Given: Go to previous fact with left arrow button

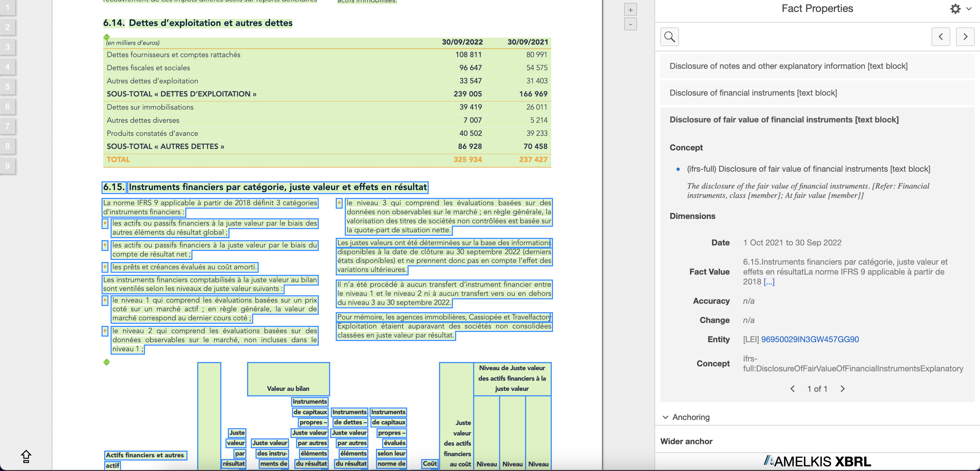Looking at the screenshot, I should [940, 37].
